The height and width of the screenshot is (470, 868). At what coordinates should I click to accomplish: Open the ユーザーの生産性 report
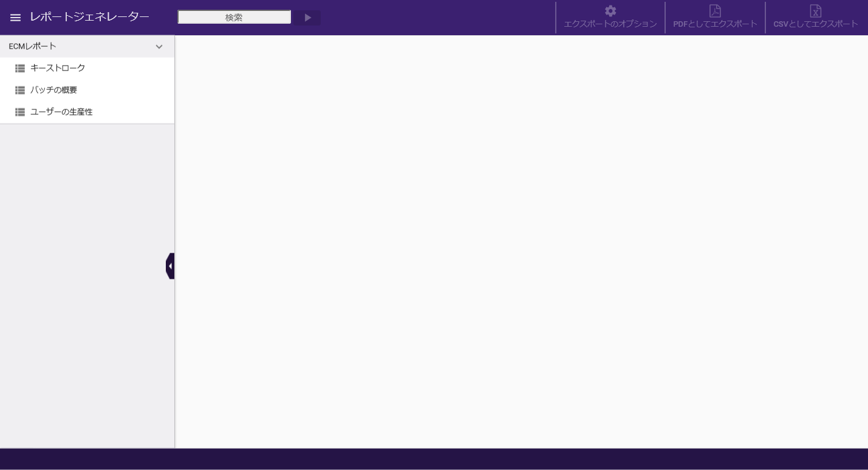click(87, 112)
